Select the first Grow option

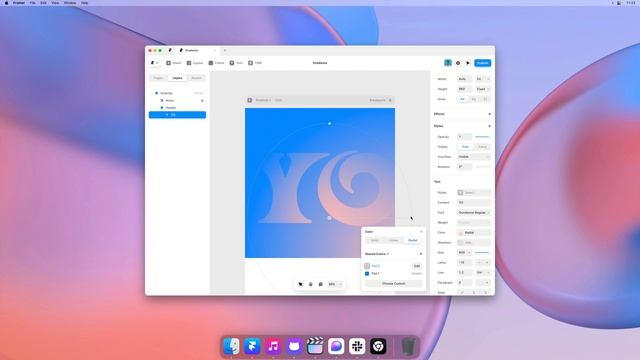pos(462,99)
